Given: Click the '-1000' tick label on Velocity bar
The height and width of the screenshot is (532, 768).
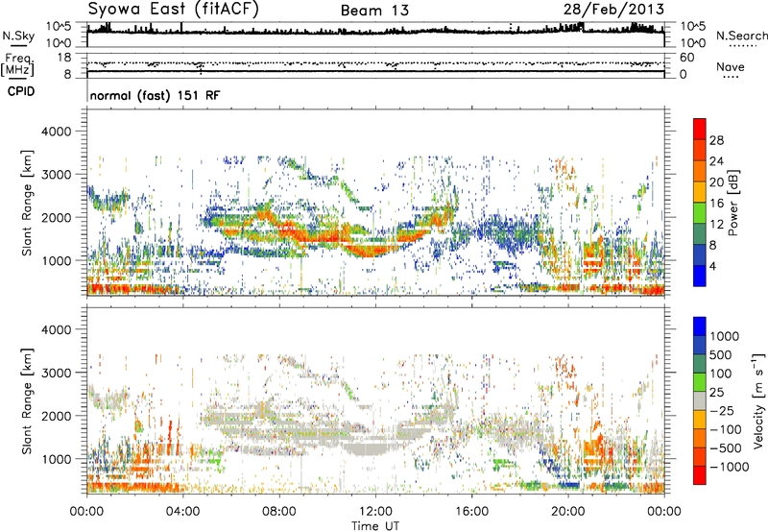Looking at the screenshot, I should tap(729, 467).
